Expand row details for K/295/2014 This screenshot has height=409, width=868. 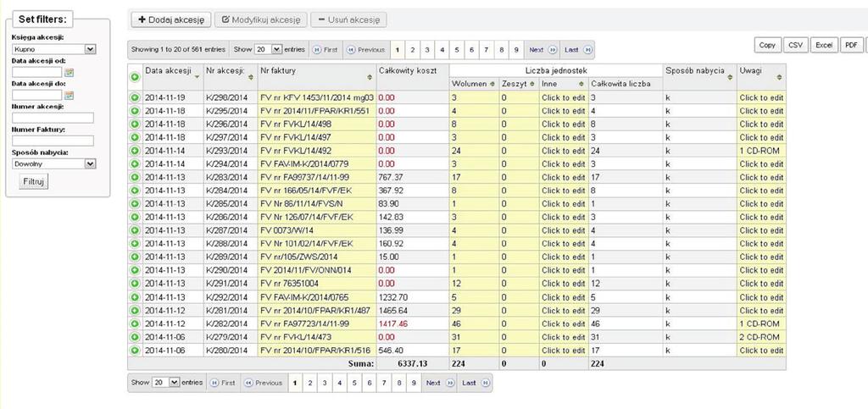(x=135, y=111)
